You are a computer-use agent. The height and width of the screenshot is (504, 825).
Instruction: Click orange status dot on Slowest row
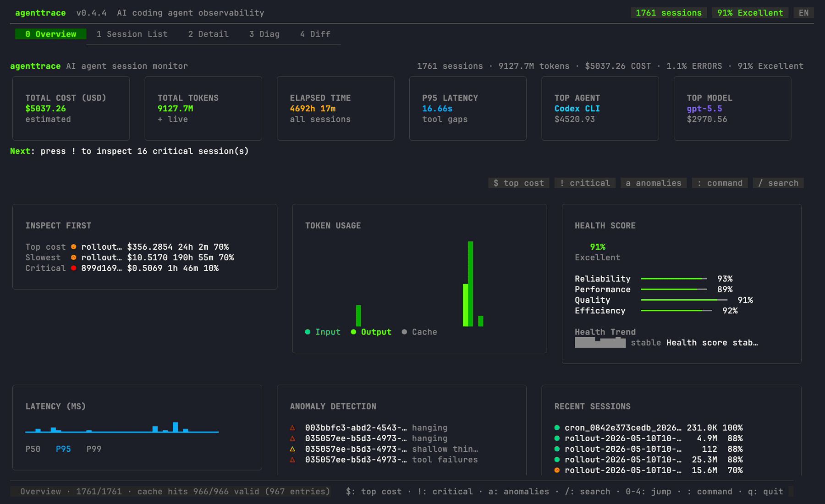[x=73, y=257]
